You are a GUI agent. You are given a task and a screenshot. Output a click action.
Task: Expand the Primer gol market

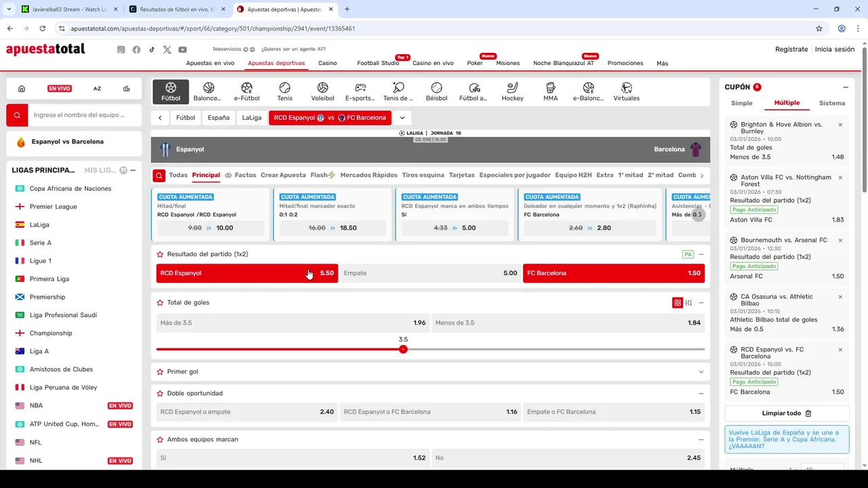(701, 372)
